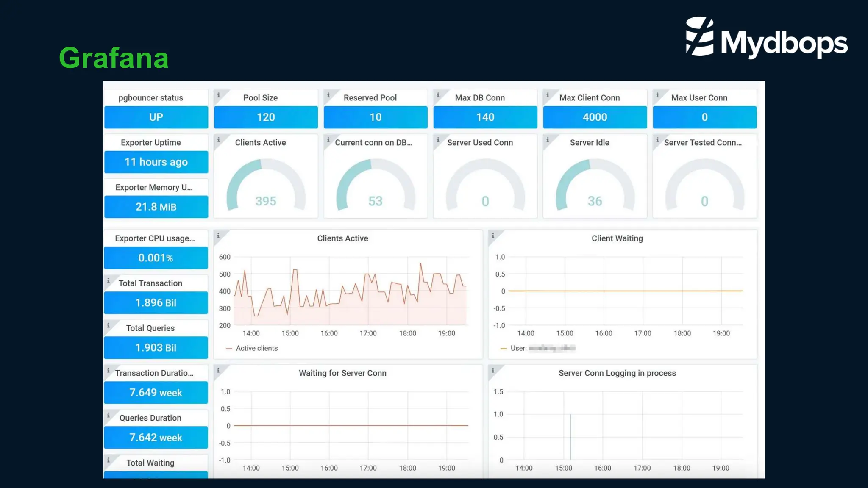This screenshot has height=488, width=868.
Task: Click the Max User Conn info icon
Action: point(657,95)
